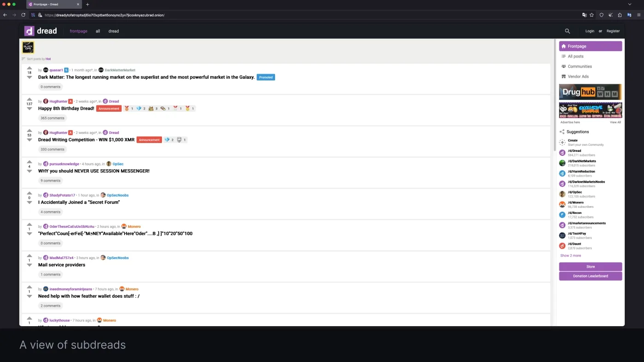Open Communities via its sidebar icon
Viewport: 644px width, 362px height.
563,66
